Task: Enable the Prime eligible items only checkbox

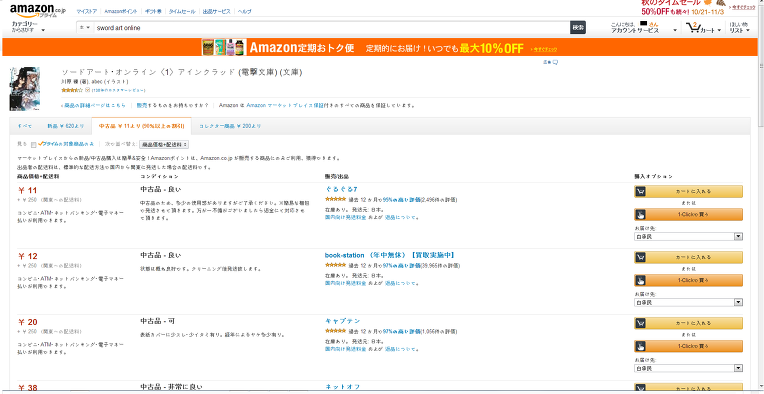Action: point(34,145)
